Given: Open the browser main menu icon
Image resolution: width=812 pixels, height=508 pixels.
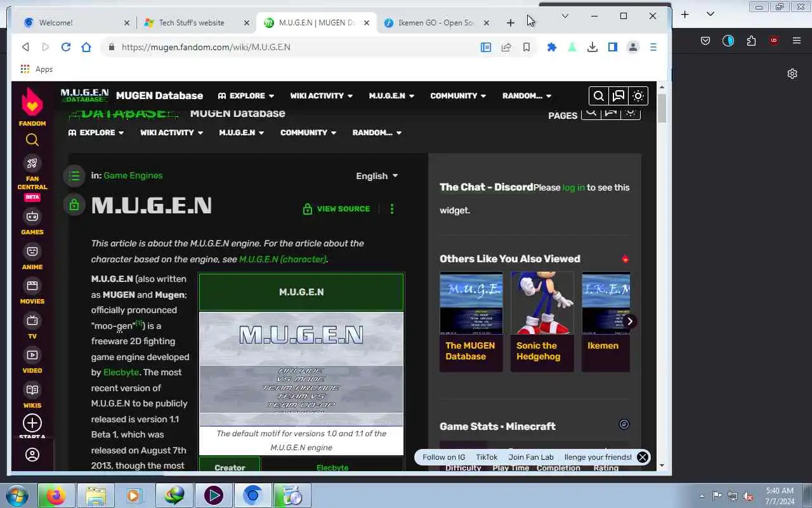Looking at the screenshot, I should pos(653,47).
